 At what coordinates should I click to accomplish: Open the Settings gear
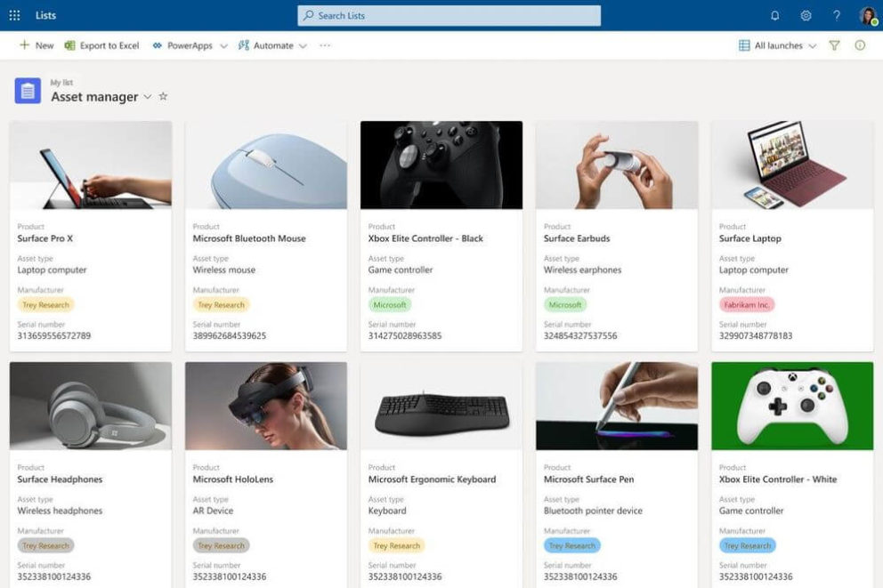[x=806, y=15]
